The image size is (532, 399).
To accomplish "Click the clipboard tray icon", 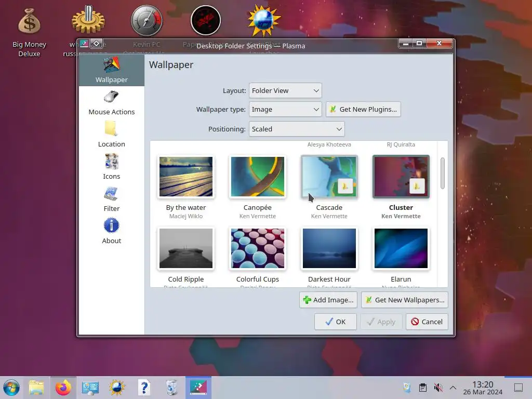I will click(x=423, y=388).
